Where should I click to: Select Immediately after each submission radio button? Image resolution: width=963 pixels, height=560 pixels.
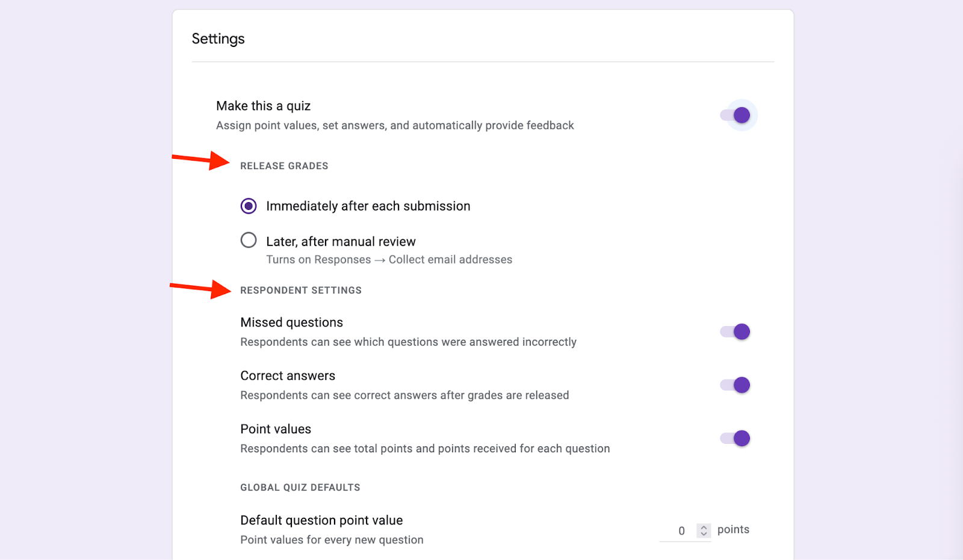(x=249, y=206)
